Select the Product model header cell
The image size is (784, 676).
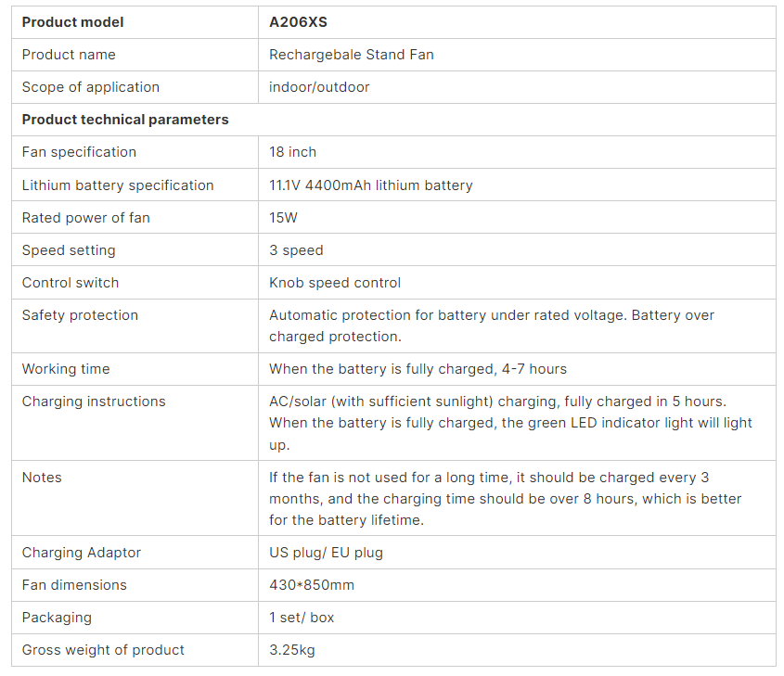tap(72, 22)
